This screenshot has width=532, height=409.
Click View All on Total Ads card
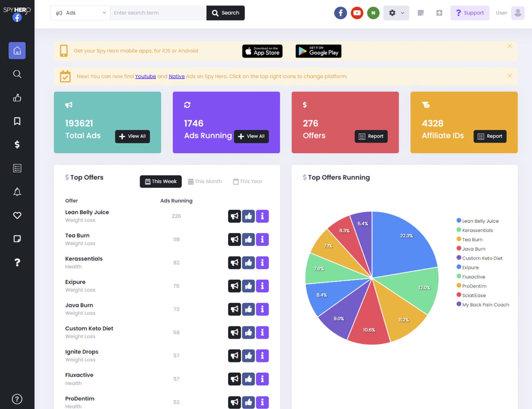click(x=132, y=136)
